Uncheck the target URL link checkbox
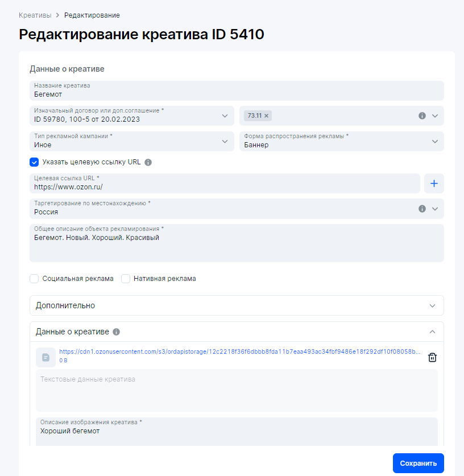Image resolution: width=464 pixels, height=476 pixels. (x=34, y=162)
